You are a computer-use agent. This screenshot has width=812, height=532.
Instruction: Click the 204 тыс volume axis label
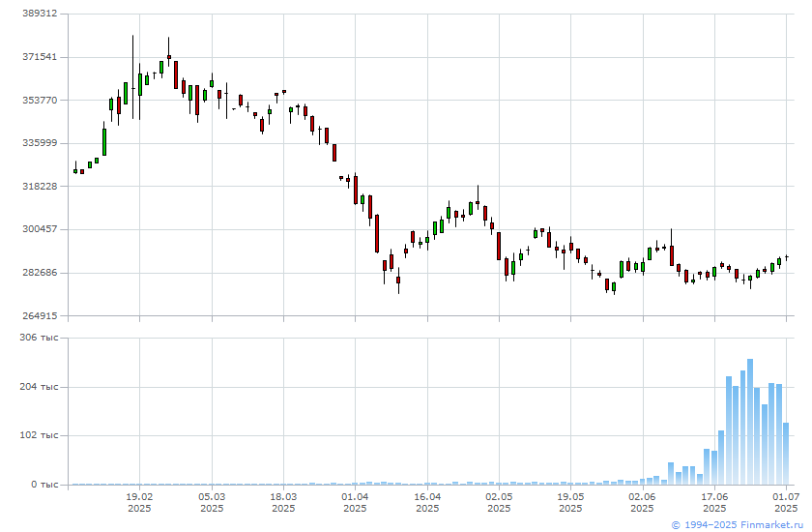point(39,387)
